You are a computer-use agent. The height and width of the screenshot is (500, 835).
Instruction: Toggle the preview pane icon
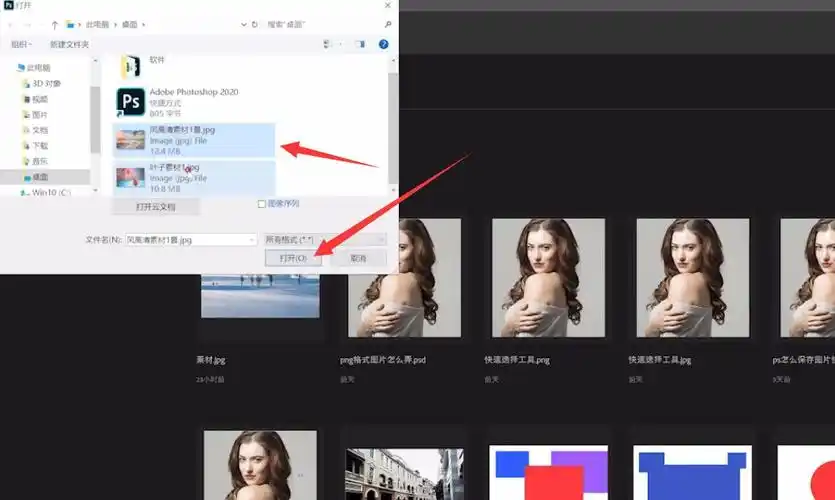pyautogui.click(x=361, y=44)
